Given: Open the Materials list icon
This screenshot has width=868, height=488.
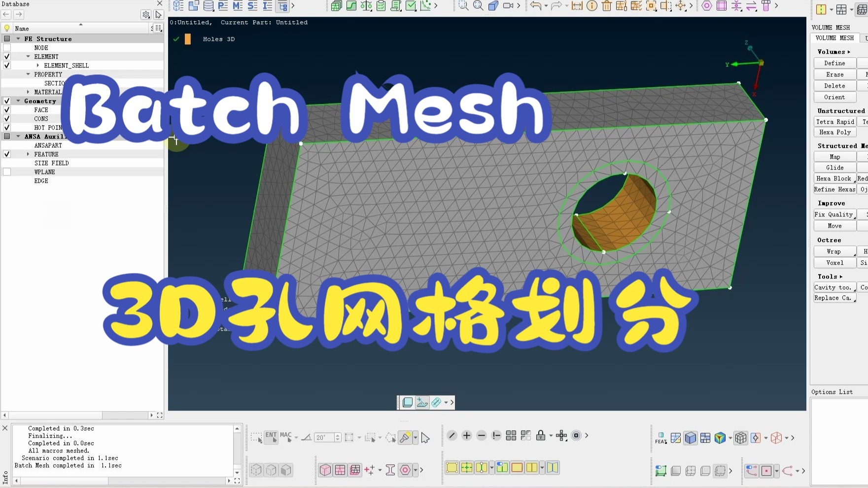Looking at the screenshot, I should pos(238,6).
